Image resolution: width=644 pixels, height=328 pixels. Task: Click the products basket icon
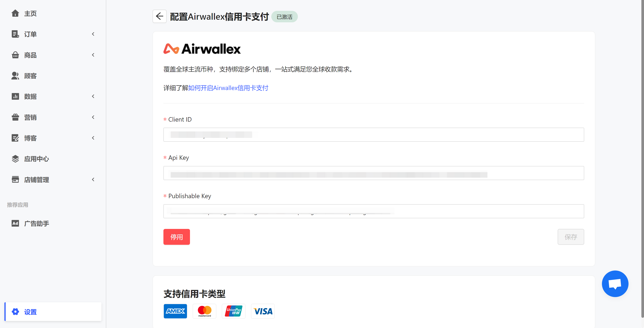[15, 55]
